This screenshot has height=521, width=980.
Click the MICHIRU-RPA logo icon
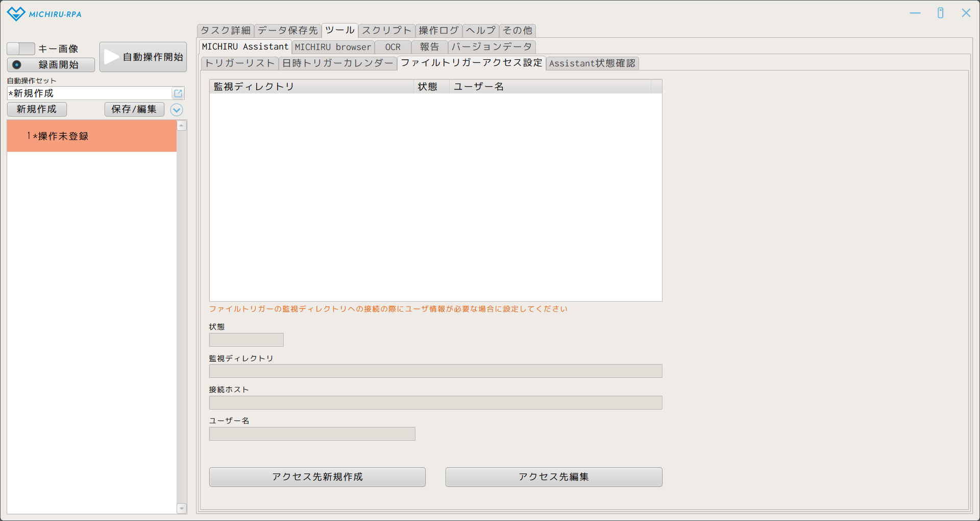pyautogui.click(x=16, y=14)
